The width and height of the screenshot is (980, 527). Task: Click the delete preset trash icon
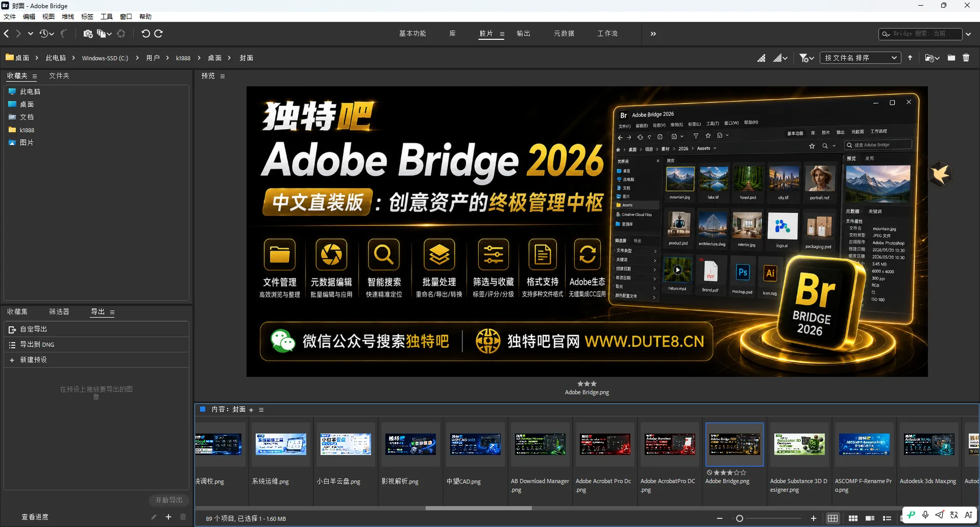(x=183, y=517)
